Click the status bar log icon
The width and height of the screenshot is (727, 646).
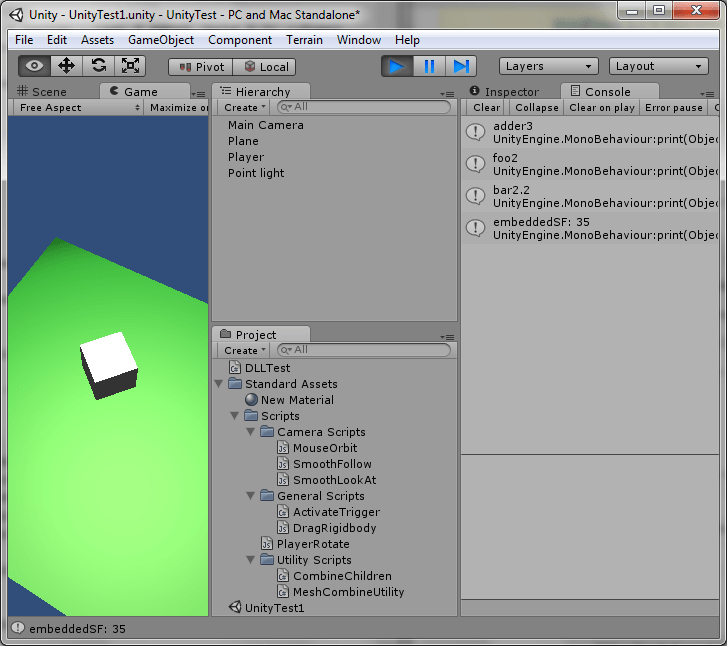pyautogui.click(x=18, y=628)
